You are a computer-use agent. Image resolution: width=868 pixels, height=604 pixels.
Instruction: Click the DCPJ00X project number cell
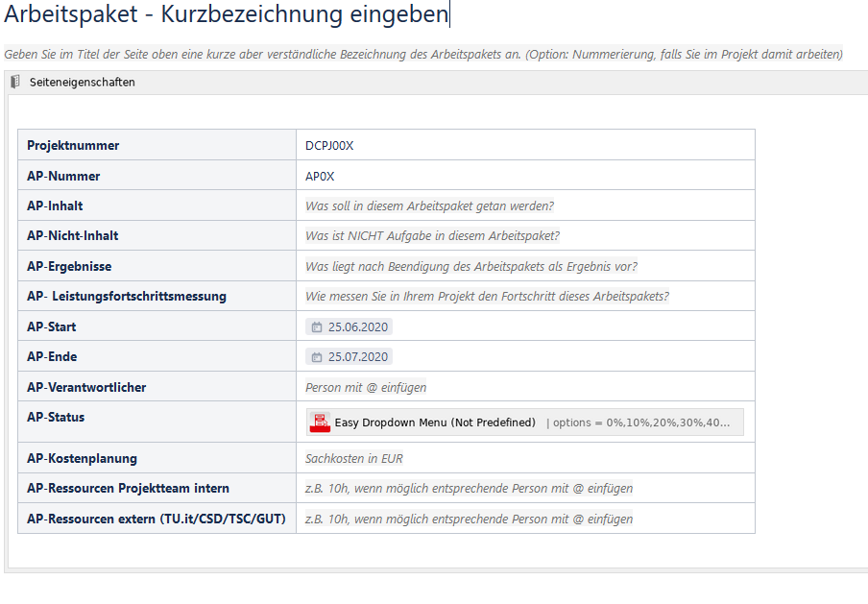[x=525, y=145]
